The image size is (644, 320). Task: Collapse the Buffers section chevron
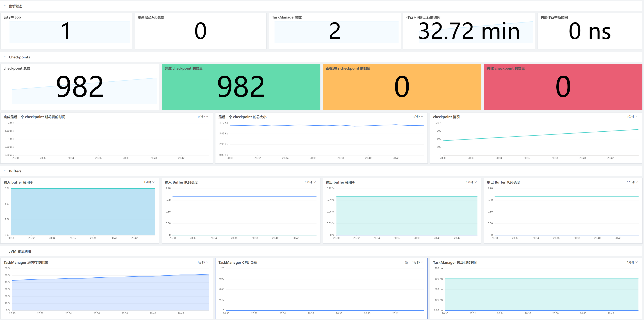5,171
